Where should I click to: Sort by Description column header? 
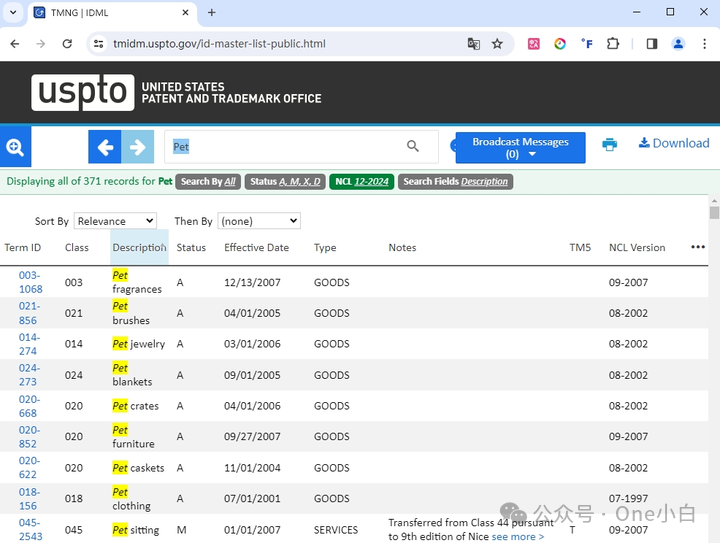(x=139, y=248)
